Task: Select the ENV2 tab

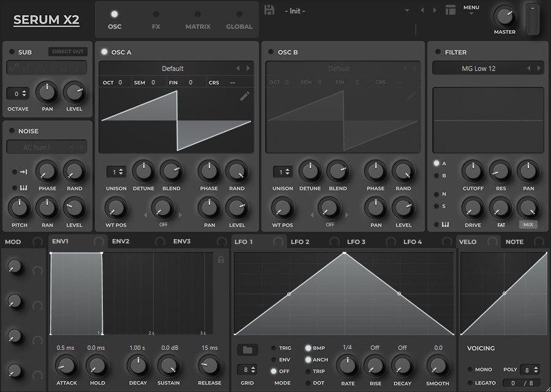Action: tap(121, 242)
